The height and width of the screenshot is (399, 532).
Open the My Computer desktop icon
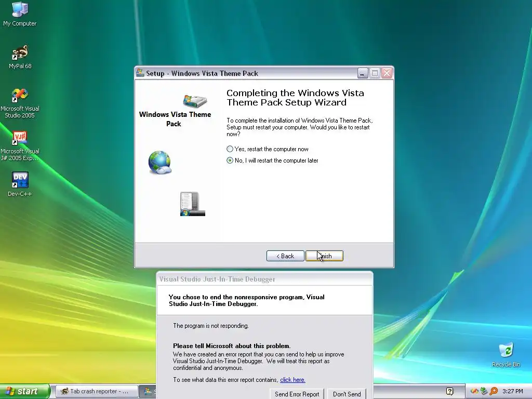click(20, 14)
